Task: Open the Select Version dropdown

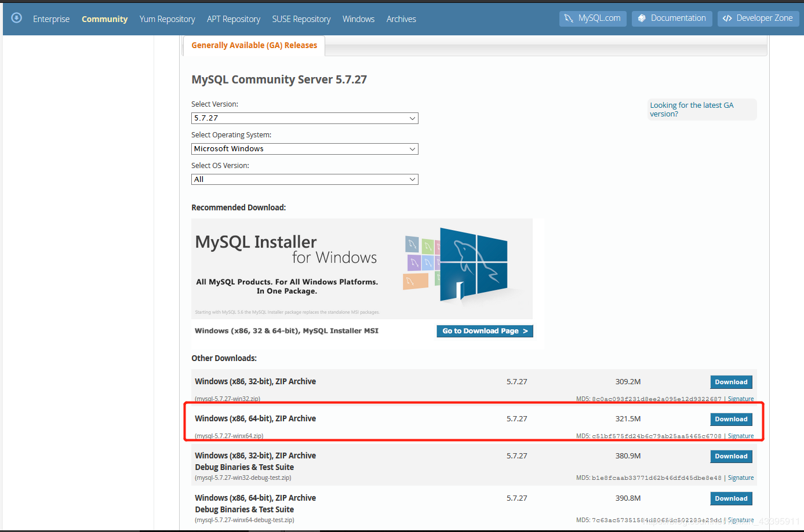Action: pos(304,118)
